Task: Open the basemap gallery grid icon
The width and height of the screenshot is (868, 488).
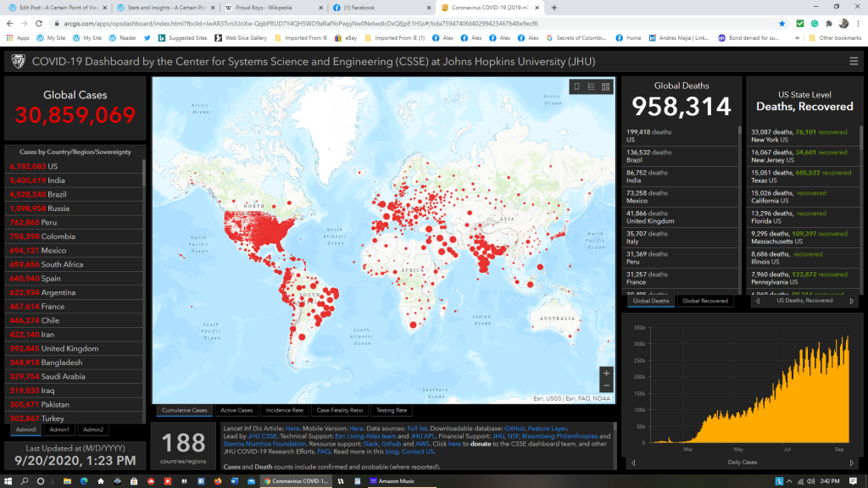Action: (605, 86)
